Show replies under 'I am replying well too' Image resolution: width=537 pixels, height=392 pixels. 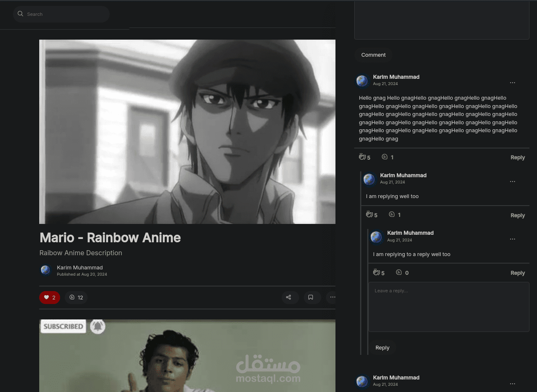pyautogui.click(x=395, y=215)
